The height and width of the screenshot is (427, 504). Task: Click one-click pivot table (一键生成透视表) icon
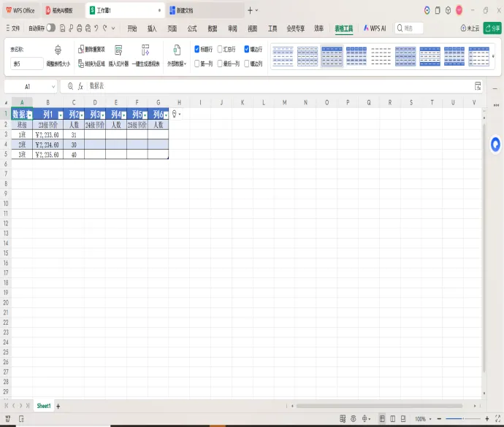pyautogui.click(x=145, y=50)
